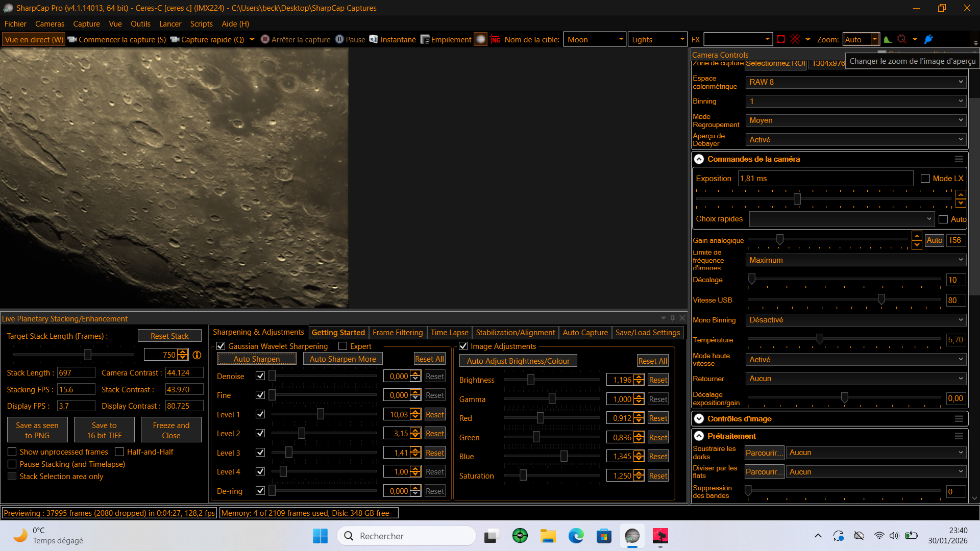Open SharpCap icon in Windows taskbar
The image size is (980, 551).
pyautogui.click(x=632, y=536)
